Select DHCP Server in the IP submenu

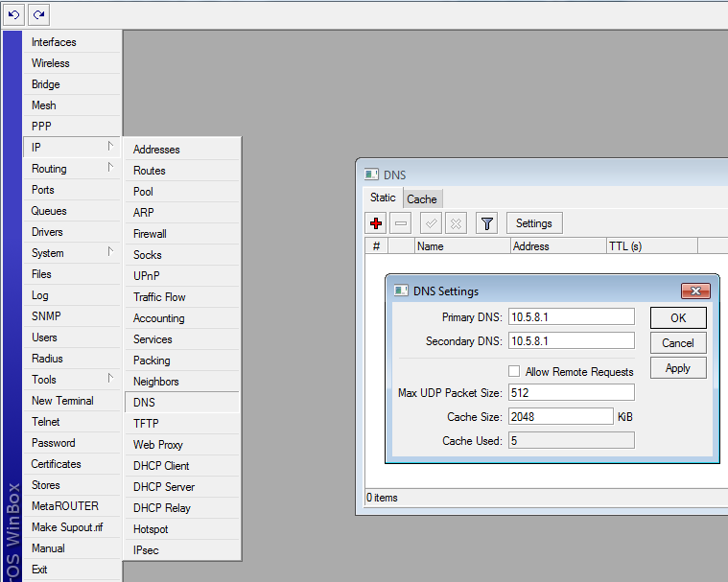(x=164, y=487)
